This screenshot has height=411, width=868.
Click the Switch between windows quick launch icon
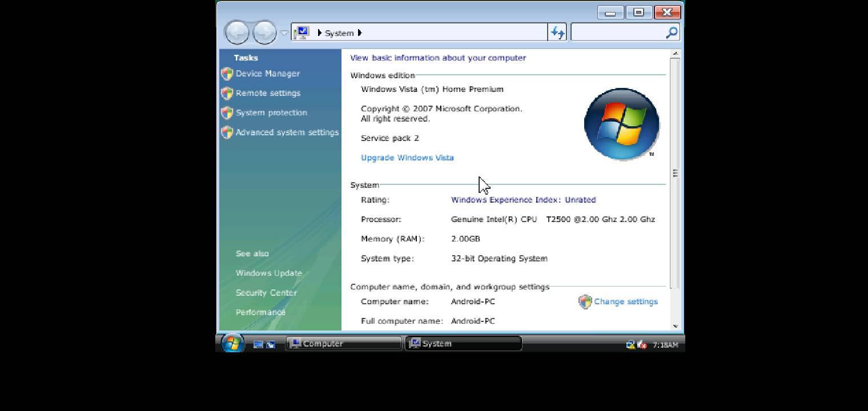pos(271,344)
